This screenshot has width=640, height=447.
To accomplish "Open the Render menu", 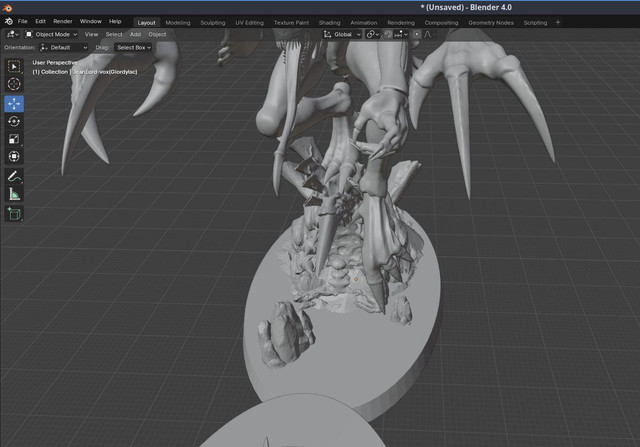I will (62, 21).
